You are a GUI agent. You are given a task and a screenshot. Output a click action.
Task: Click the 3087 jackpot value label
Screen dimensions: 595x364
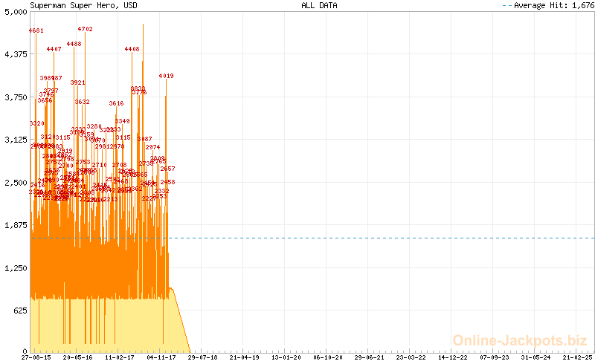[144, 139]
